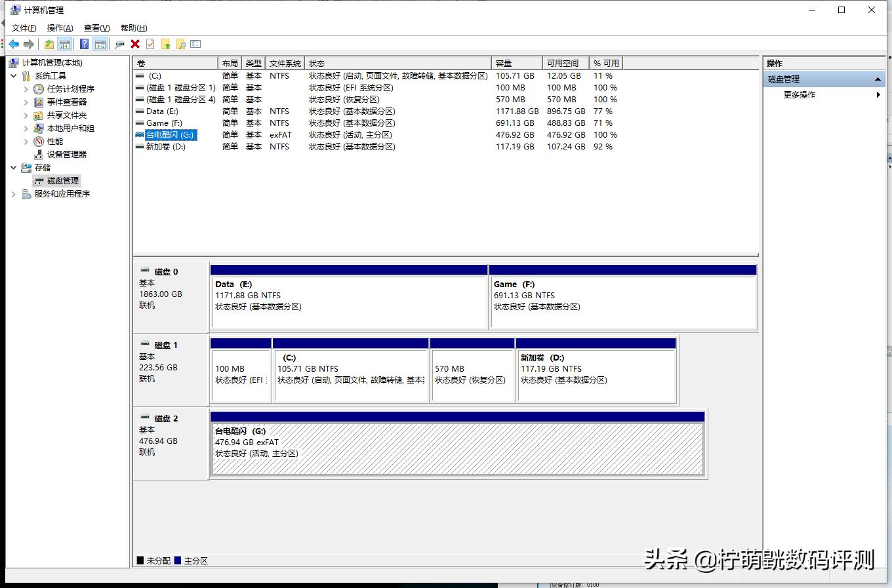Collapse the 系统工具 tree node
The height and width of the screenshot is (588, 892).
coord(14,76)
